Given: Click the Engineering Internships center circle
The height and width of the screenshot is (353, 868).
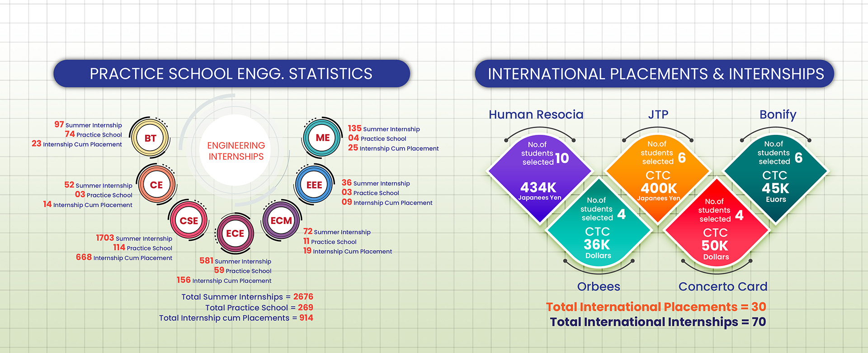Looking at the screenshot, I should pos(236,151).
